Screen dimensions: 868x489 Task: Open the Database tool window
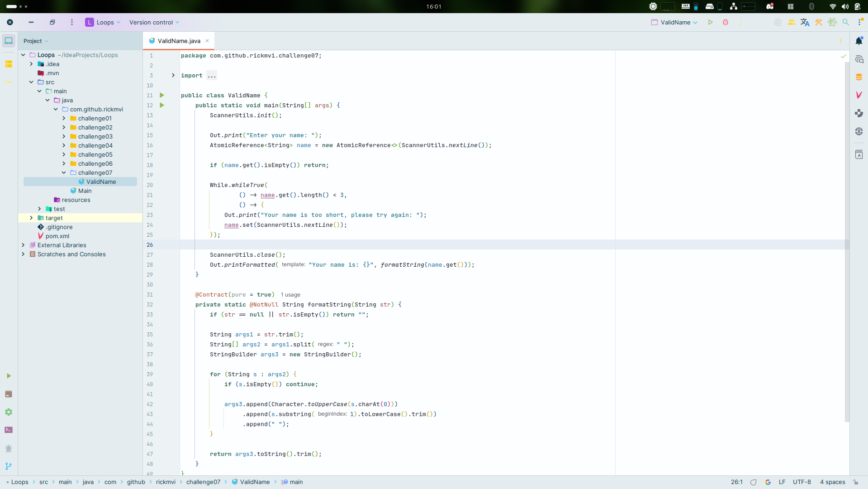point(859,77)
